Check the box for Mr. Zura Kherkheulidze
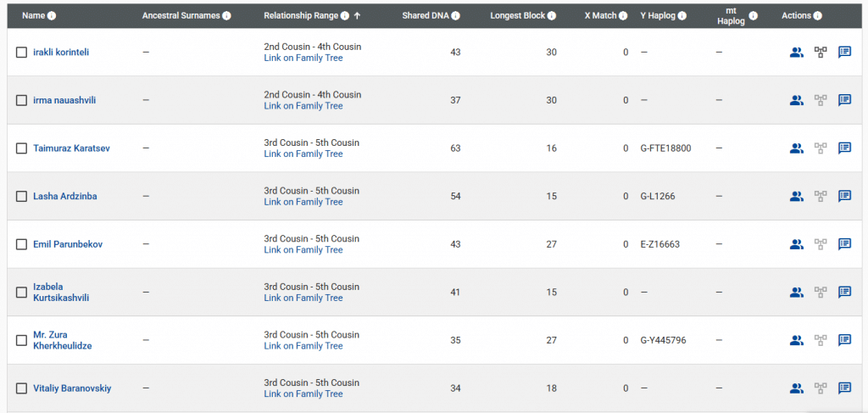Screen dimensions: 868x413 (22, 340)
